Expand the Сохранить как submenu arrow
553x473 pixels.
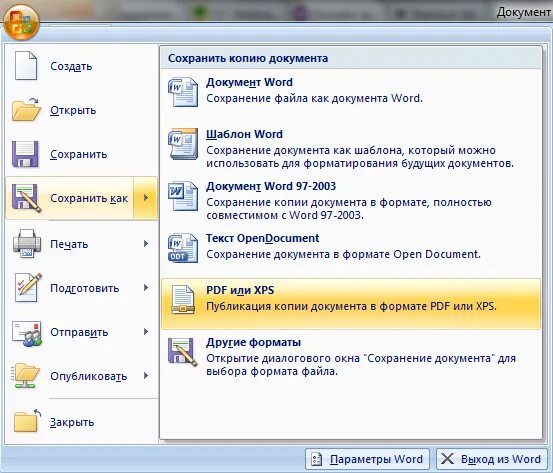coord(146,198)
